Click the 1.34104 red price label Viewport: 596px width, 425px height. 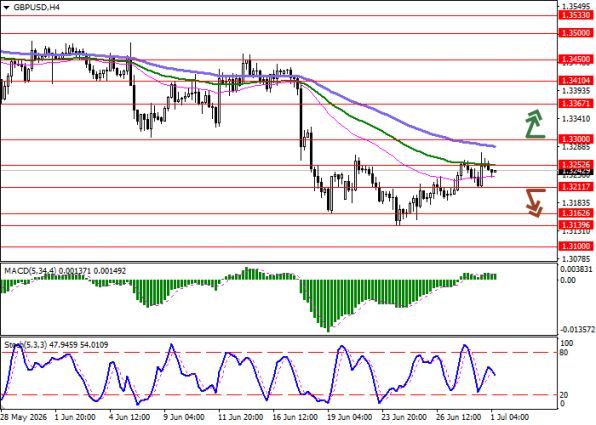pos(576,81)
